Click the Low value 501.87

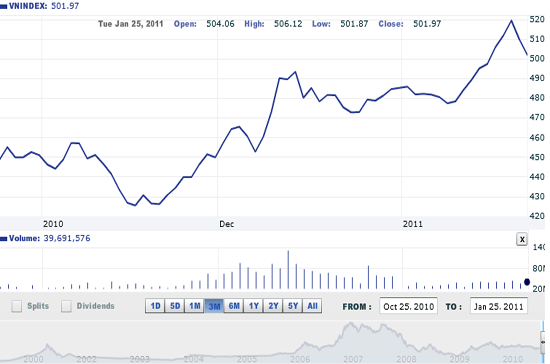point(354,24)
